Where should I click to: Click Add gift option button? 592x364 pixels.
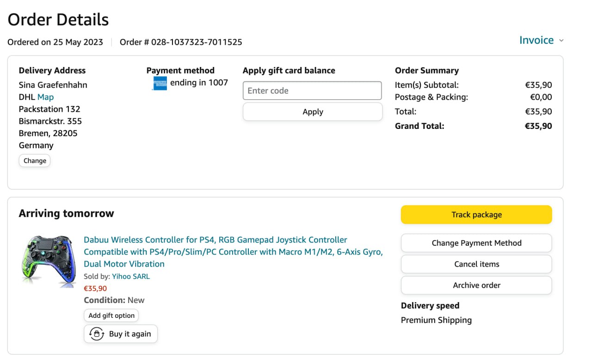(111, 315)
